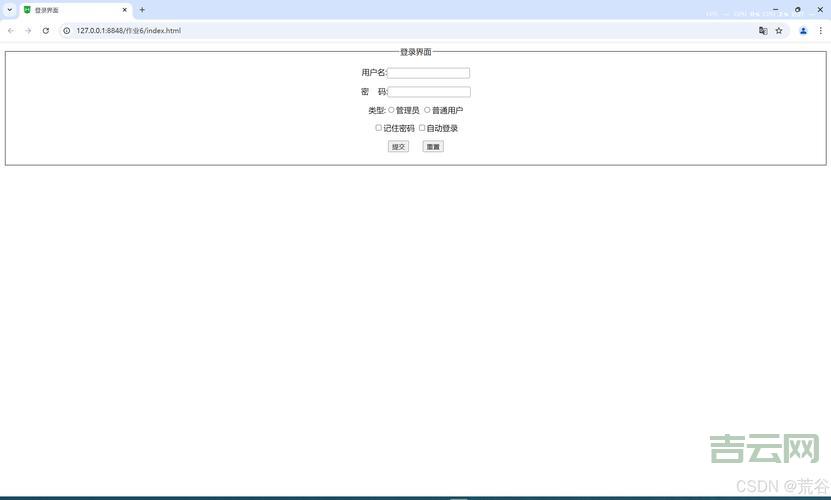831x500 pixels.
Task: Click the browser forward arrow
Action: pyautogui.click(x=28, y=31)
